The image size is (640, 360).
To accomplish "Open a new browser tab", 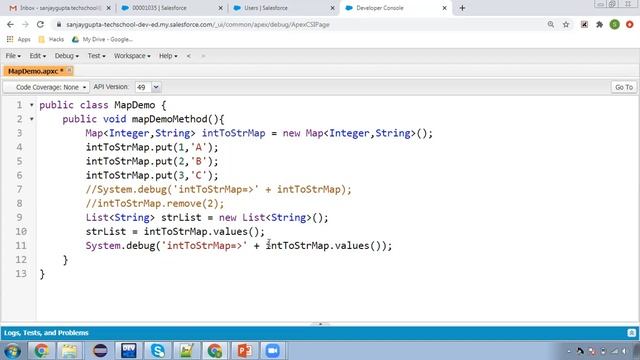I will point(462,8).
